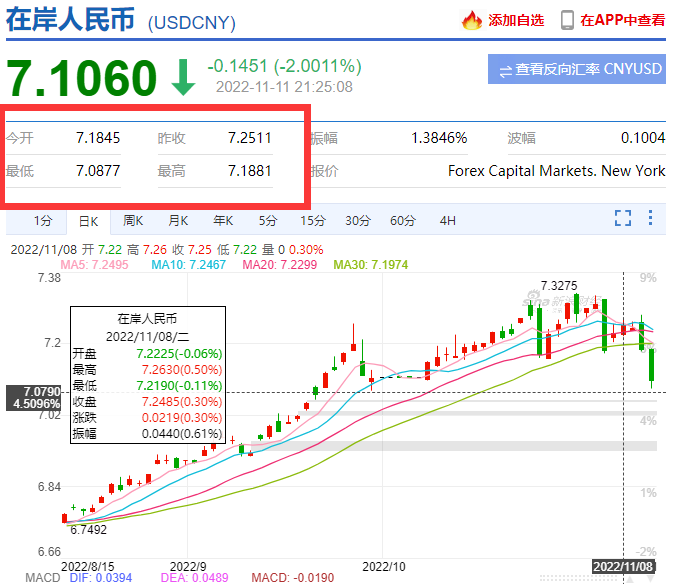Toggle the MA10 moving average label
The height and width of the screenshot is (584, 674).
(x=187, y=263)
